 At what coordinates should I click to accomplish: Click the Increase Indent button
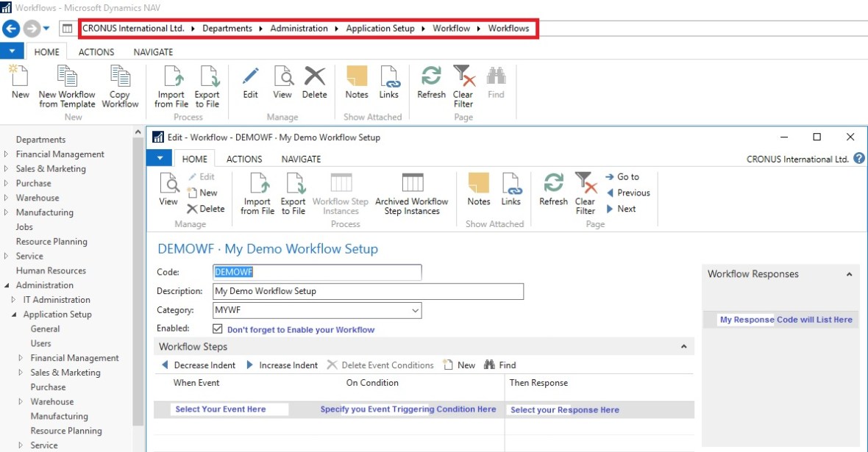tap(282, 365)
